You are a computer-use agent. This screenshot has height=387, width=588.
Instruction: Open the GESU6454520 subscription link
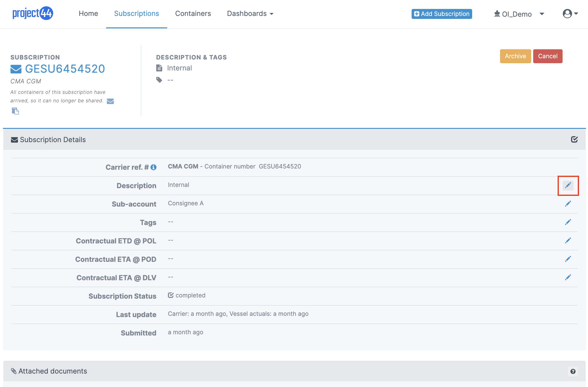[65, 69]
